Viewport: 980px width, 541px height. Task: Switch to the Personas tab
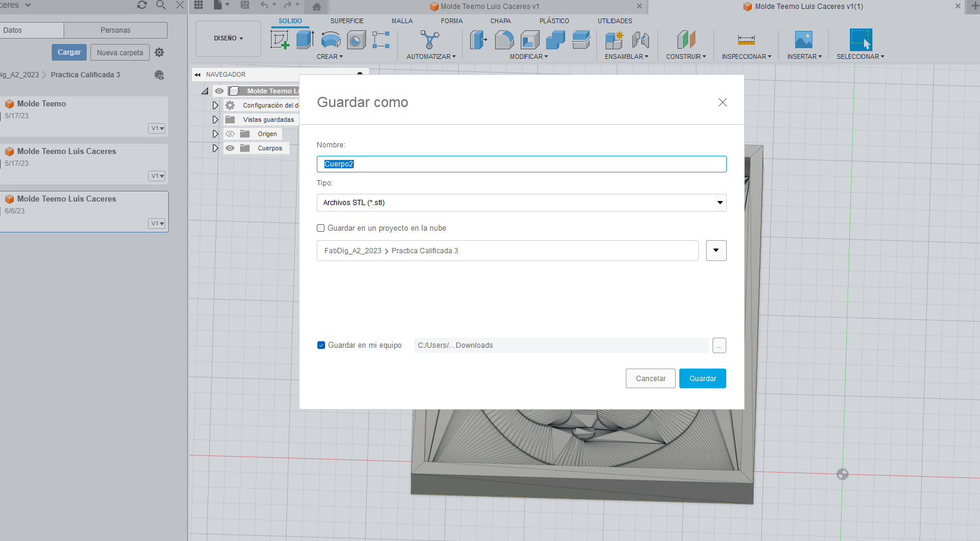click(115, 30)
